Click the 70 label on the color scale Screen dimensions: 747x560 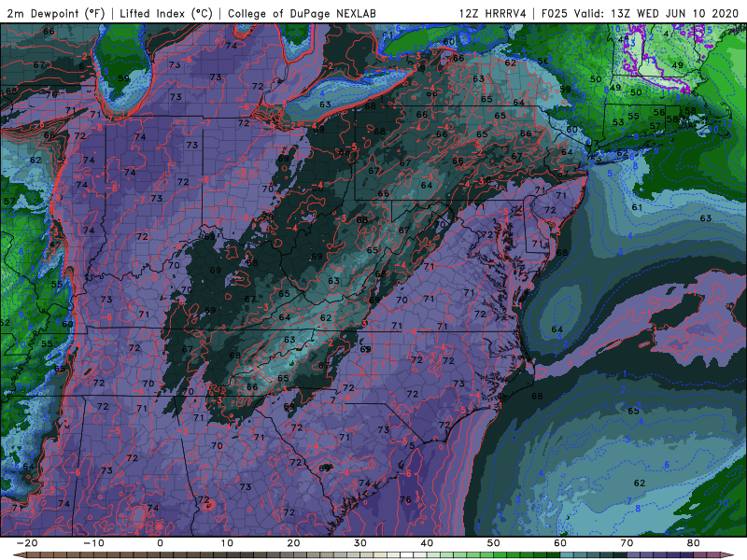pyautogui.click(x=627, y=543)
